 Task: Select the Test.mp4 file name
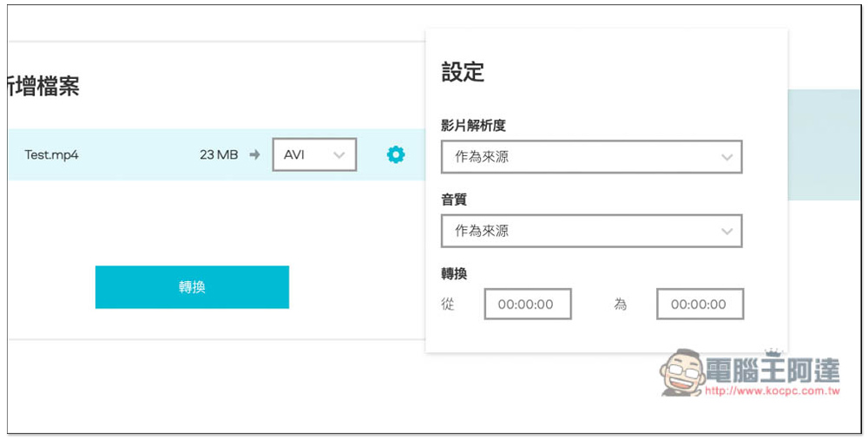(x=51, y=154)
